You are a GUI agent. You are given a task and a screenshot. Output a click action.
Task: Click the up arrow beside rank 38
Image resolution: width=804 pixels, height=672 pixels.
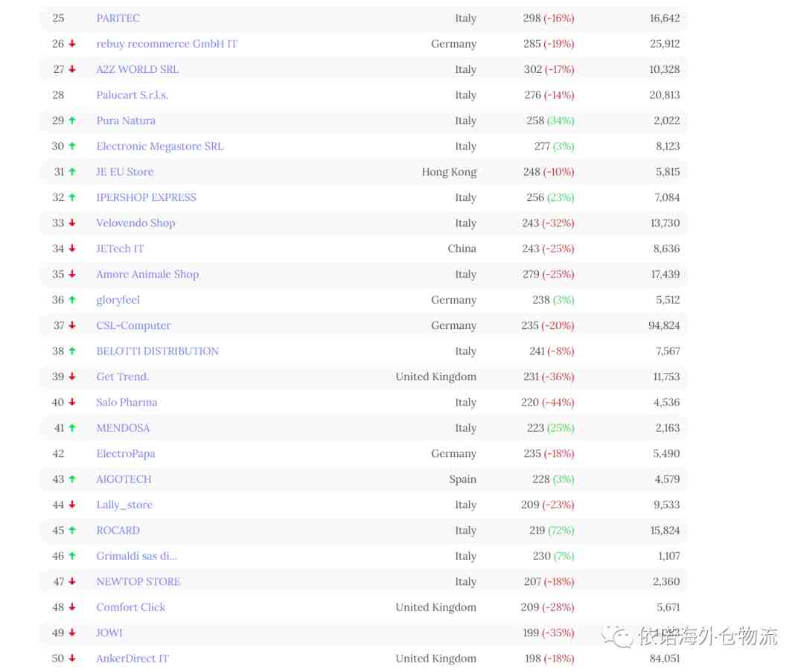tap(72, 352)
